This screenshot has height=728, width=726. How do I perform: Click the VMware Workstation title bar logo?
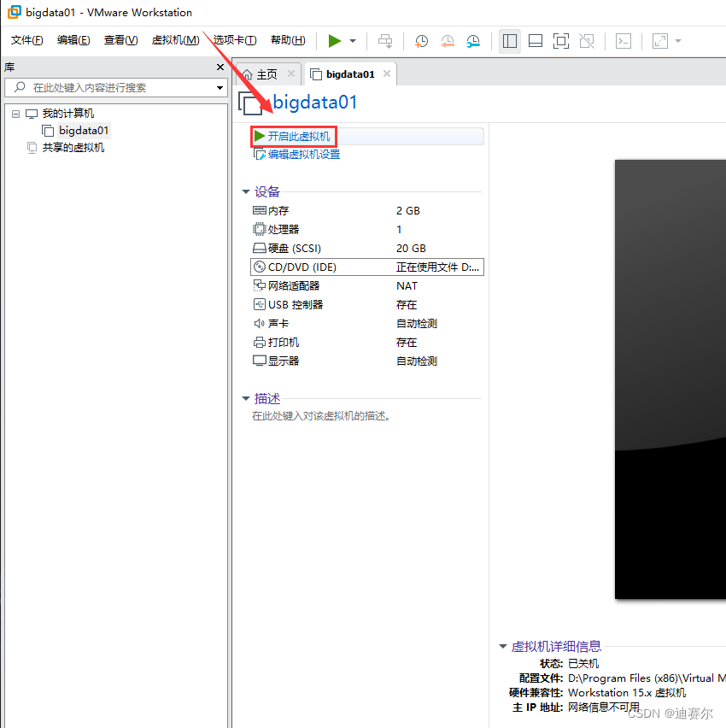pos(15,12)
